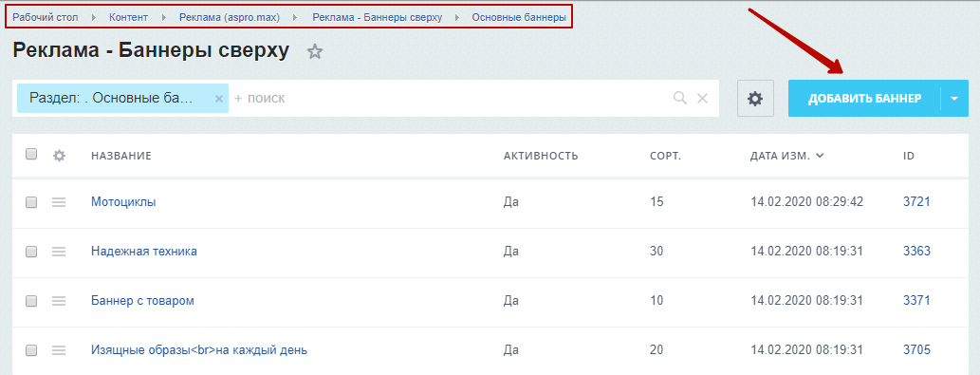Select the date in Баннер с товаром row
980x375 pixels.
pos(807,301)
